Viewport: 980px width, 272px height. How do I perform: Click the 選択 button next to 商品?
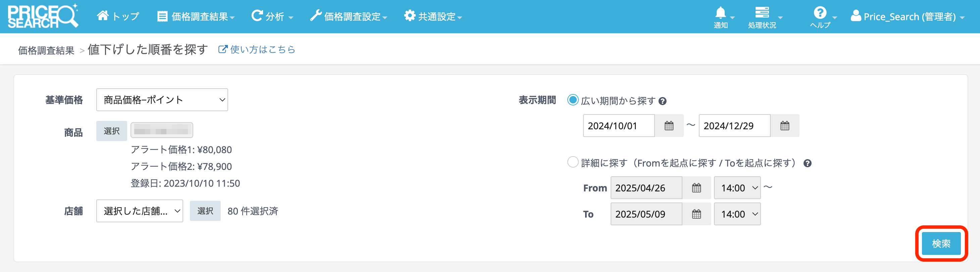click(111, 131)
